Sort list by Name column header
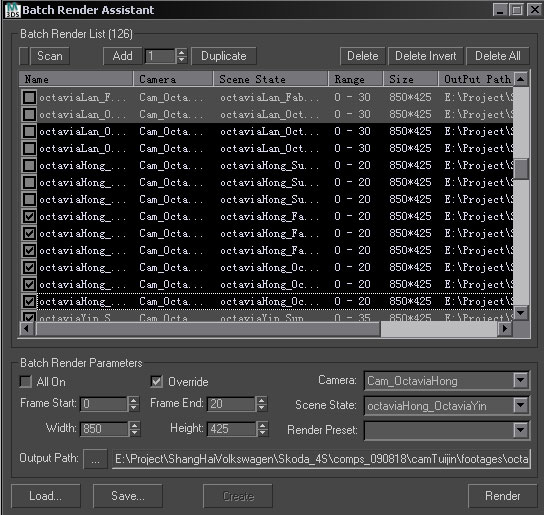The image size is (544, 515). (x=76, y=79)
